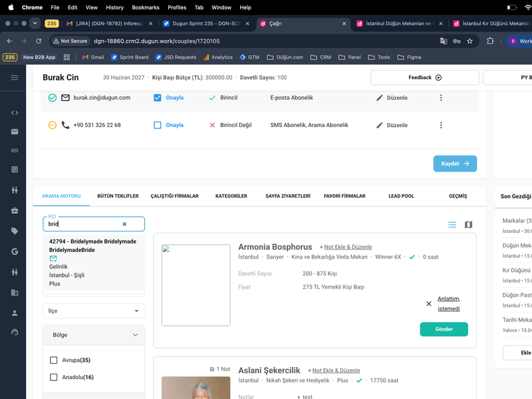Click the Anlattım, istemedi link
Screen dimensions: 532x399
(x=448, y=304)
